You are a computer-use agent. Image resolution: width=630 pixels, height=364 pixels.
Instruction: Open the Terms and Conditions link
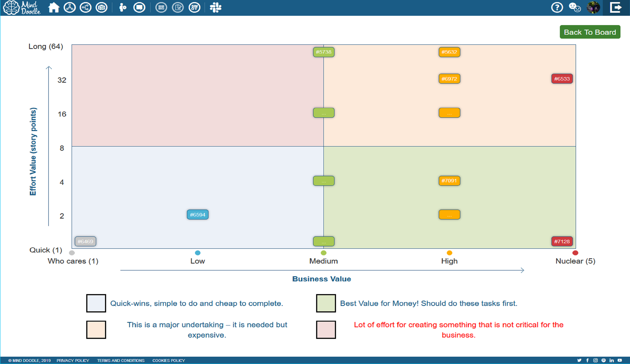coord(121,360)
